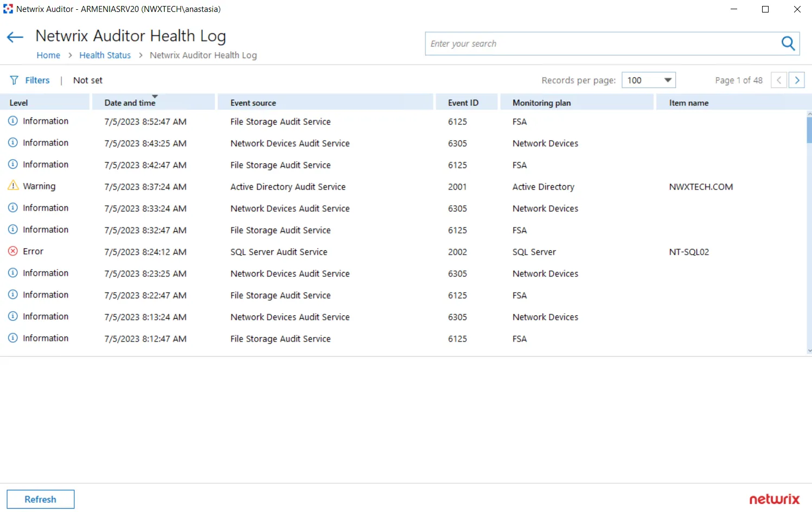Screen dimensions: 812x512
Task: Click event ID 6305 at 8:23:25 AM
Action: click(457, 274)
